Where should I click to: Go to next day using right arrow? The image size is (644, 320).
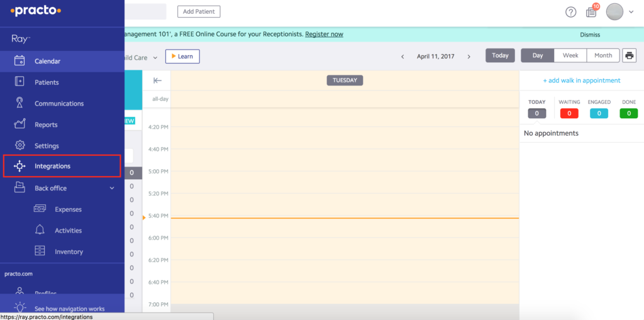pyautogui.click(x=469, y=57)
